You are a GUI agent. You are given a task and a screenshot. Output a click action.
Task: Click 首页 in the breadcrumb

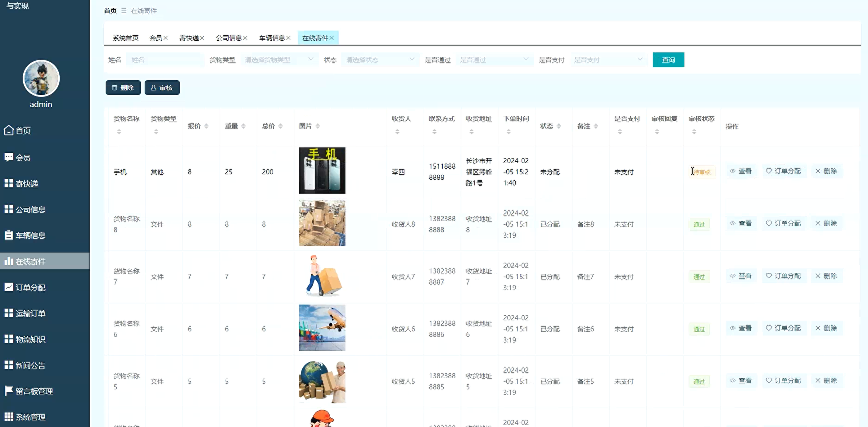pos(110,11)
